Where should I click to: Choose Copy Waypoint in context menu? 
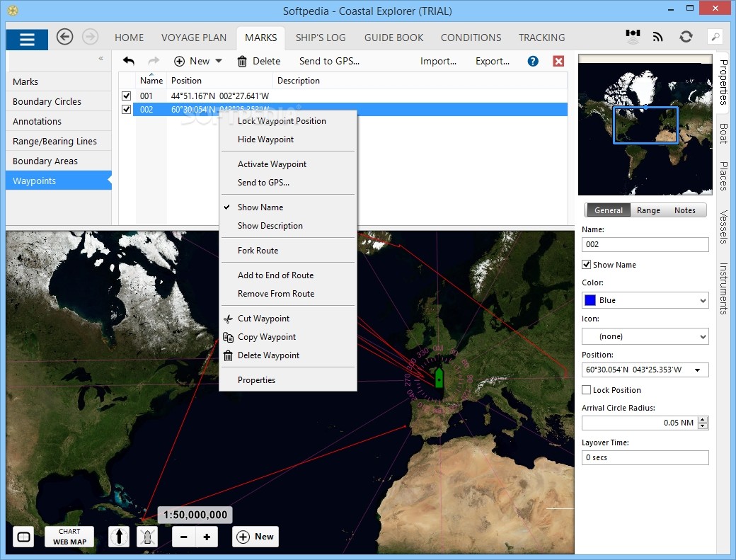tap(288, 337)
